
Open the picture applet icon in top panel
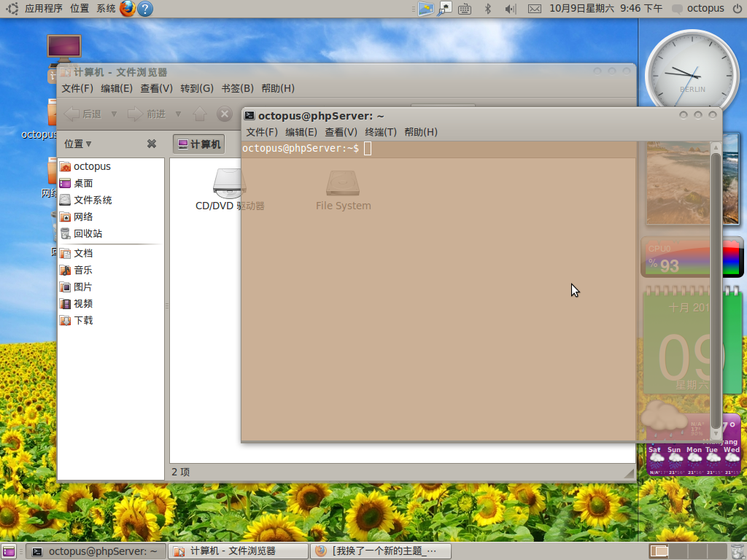click(425, 9)
